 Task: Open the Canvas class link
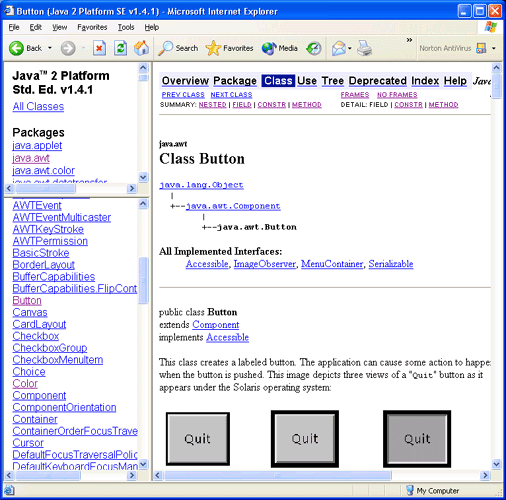point(30,312)
